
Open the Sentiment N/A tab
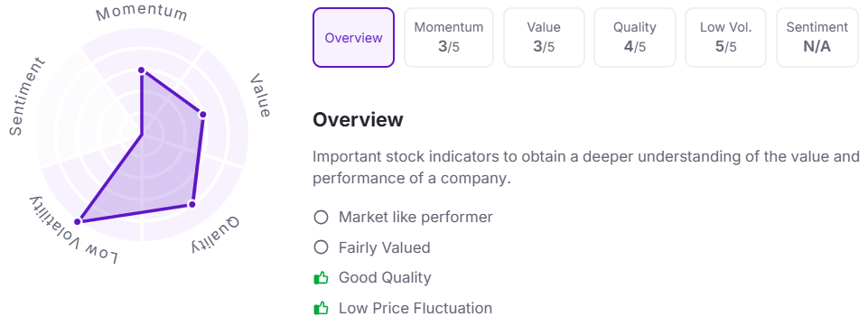(817, 38)
